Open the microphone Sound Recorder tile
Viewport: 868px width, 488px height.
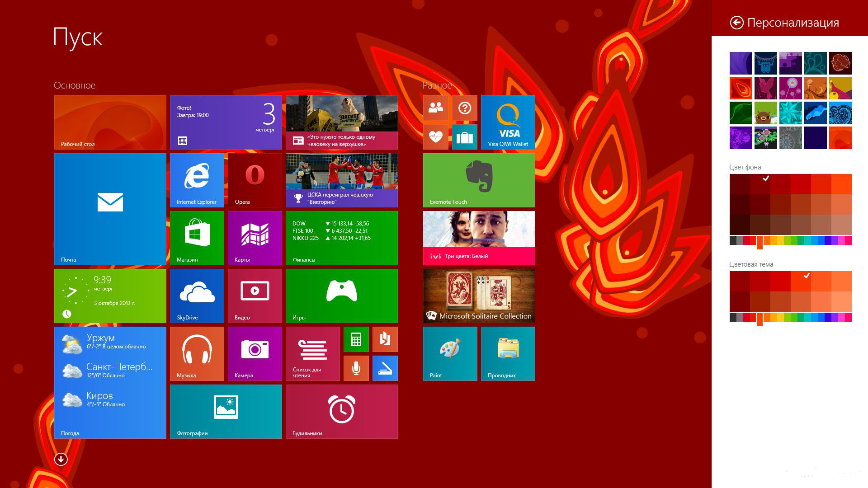(x=356, y=368)
